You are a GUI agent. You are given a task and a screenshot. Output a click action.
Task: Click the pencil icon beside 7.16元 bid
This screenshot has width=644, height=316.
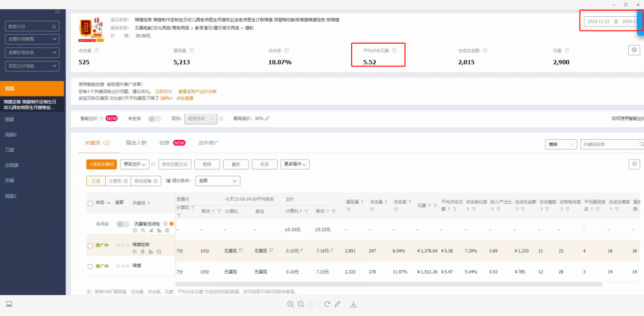(332, 250)
